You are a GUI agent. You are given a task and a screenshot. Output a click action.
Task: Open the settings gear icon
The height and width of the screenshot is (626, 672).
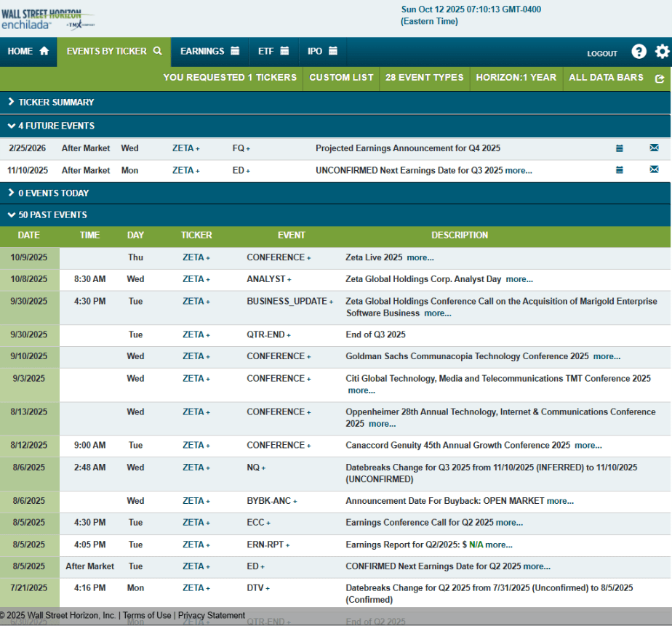click(x=662, y=51)
